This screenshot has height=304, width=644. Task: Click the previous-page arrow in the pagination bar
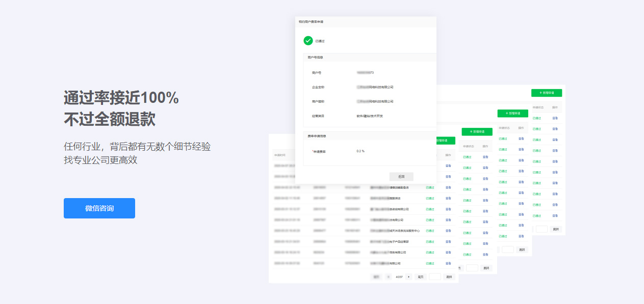coord(388,277)
